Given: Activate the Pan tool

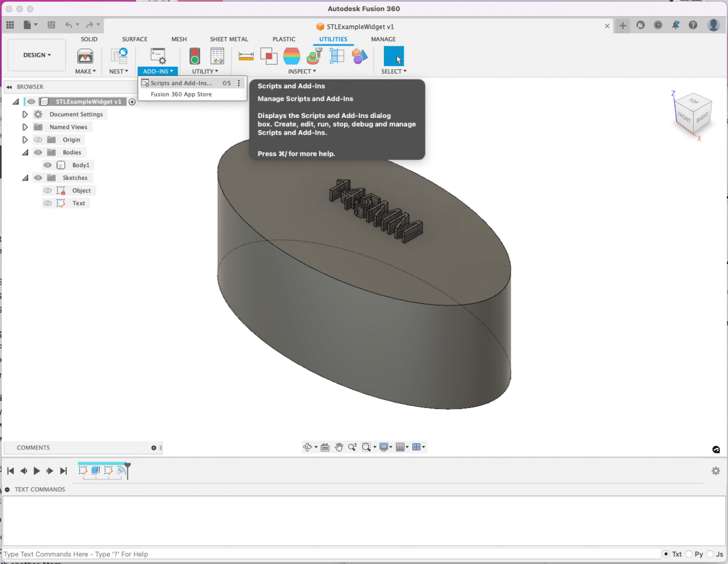Looking at the screenshot, I should coord(338,447).
